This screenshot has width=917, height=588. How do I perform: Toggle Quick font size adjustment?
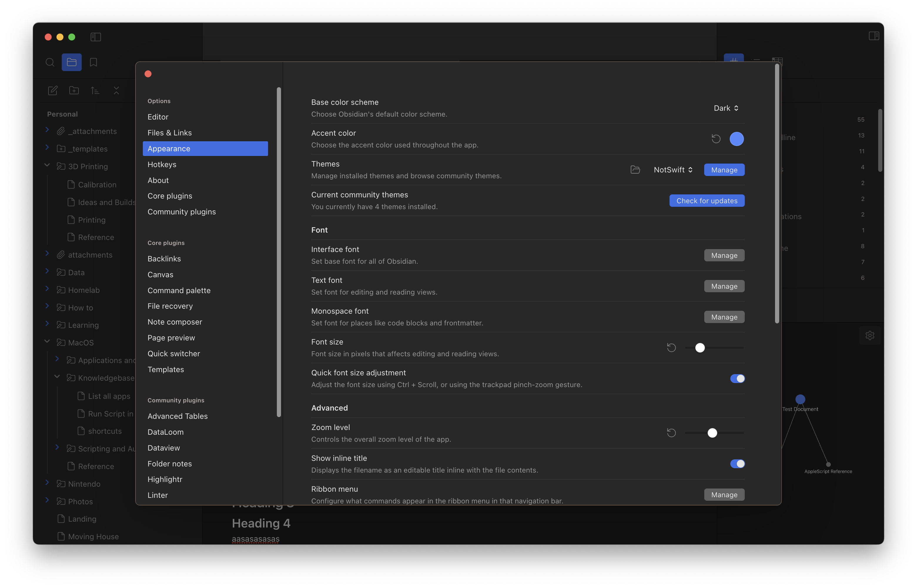tap(737, 379)
